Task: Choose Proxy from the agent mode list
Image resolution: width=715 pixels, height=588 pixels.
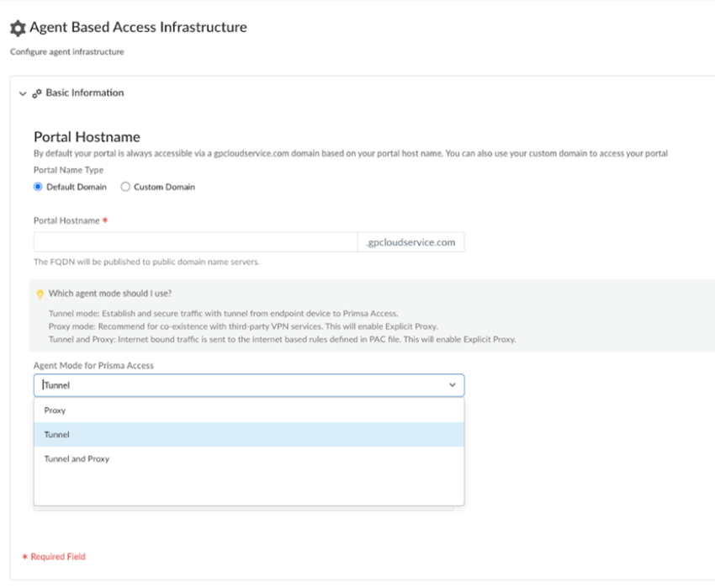Action: tap(55, 411)
